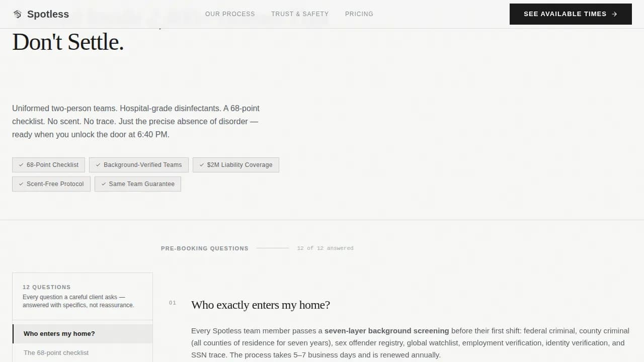
Task: Open the Pricing nav link
Action: 359,14
